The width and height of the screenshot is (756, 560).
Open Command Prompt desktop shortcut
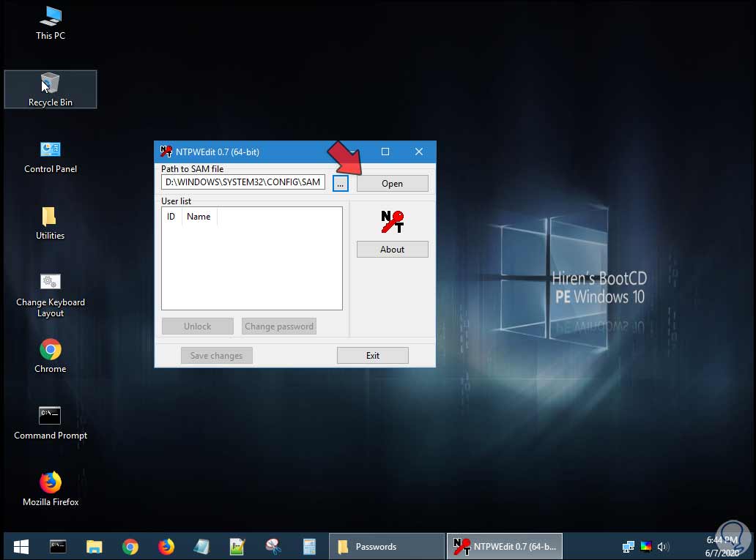pyautogui.click(x=50, y=422)
